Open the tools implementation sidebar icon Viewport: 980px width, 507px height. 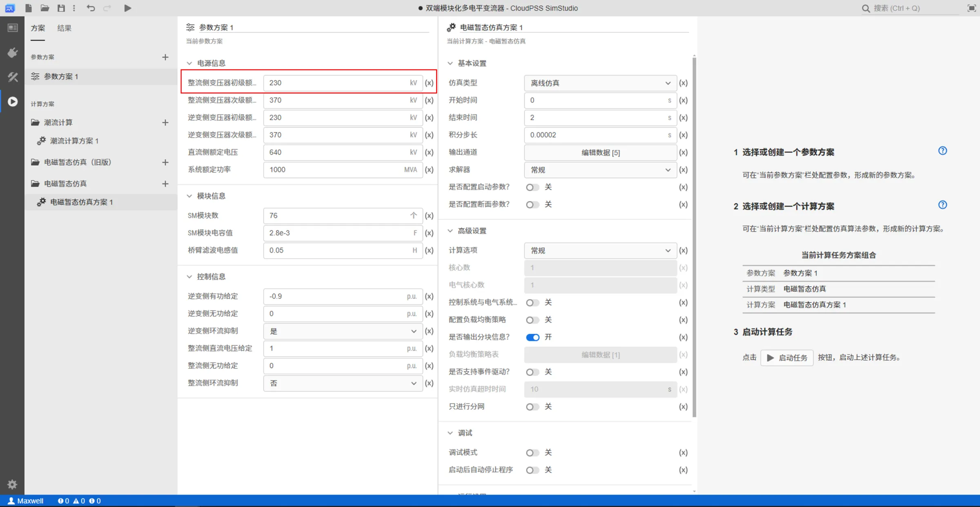click(x=12, y=77)
